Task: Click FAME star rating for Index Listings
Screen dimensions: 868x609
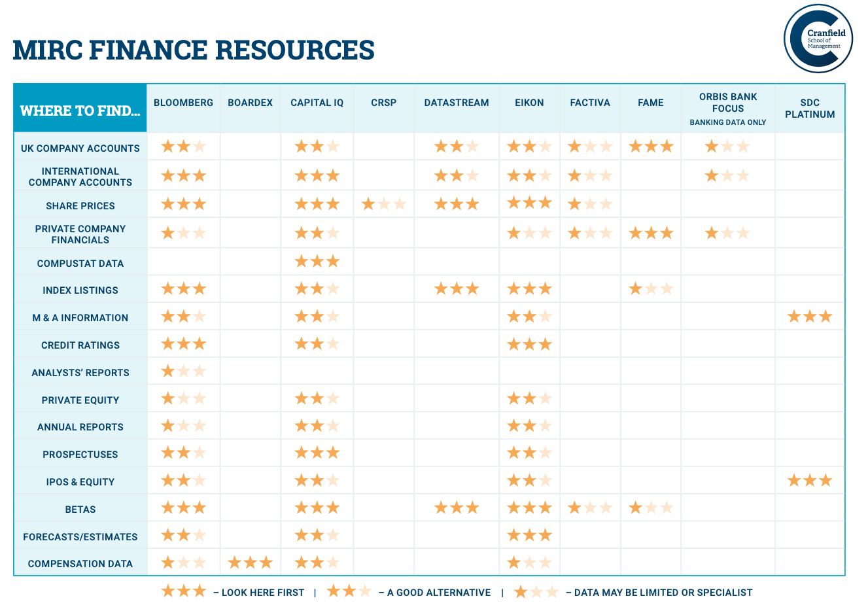Action: [x=651, y=289]
